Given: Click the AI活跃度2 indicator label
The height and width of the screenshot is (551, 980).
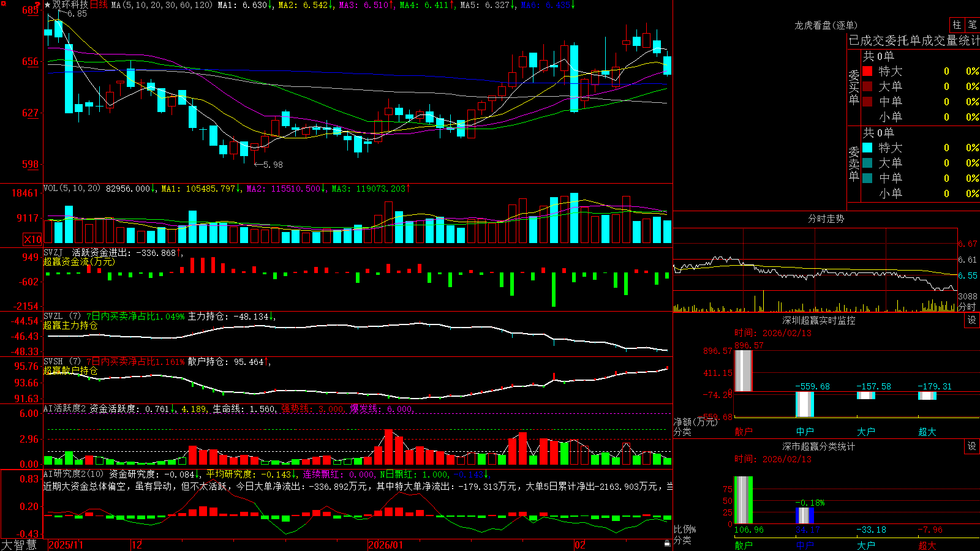Looking at the screenshot, I should click(x=65, y=408).
